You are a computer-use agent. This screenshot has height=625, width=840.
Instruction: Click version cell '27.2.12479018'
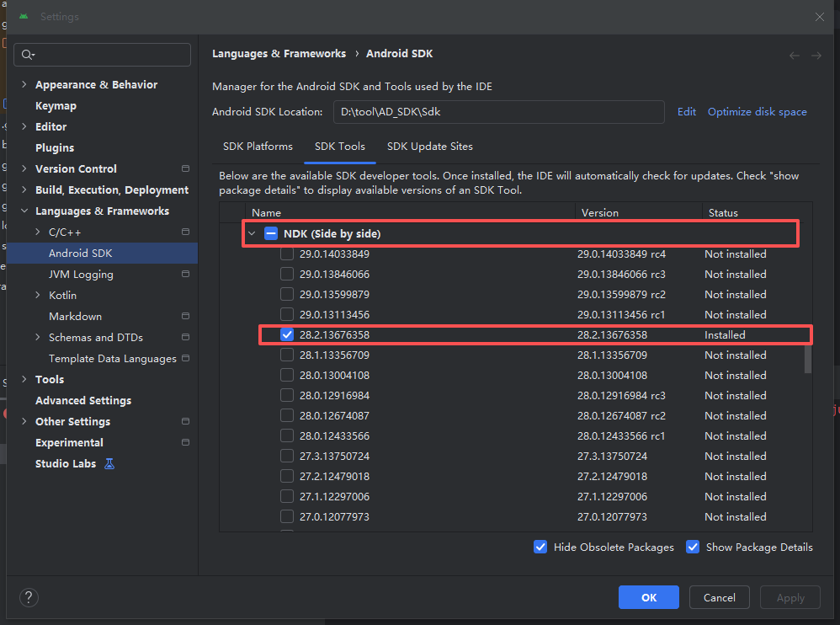click(612, 477)
